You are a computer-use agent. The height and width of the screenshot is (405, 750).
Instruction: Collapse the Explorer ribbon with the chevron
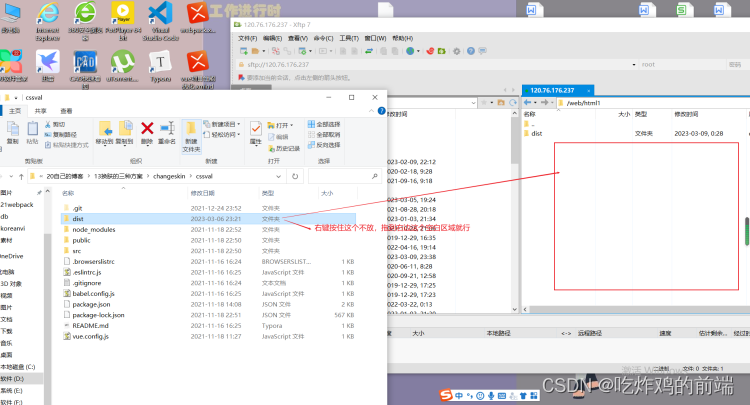pos(371,111)
